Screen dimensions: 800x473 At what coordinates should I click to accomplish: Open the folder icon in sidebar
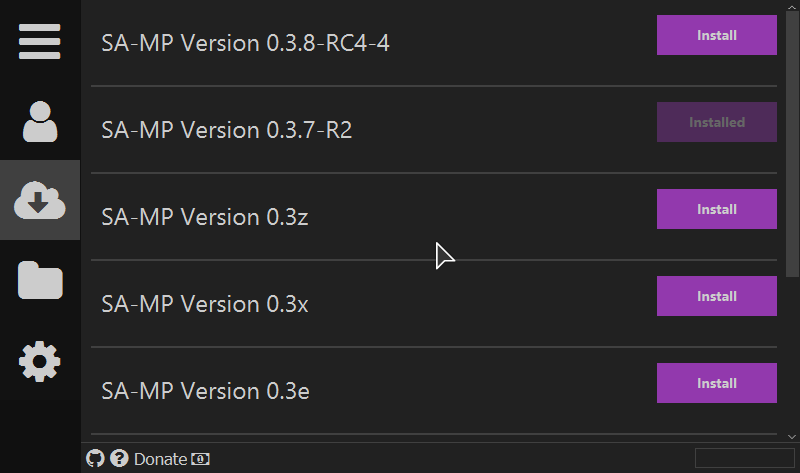click(x=40, y=280)
